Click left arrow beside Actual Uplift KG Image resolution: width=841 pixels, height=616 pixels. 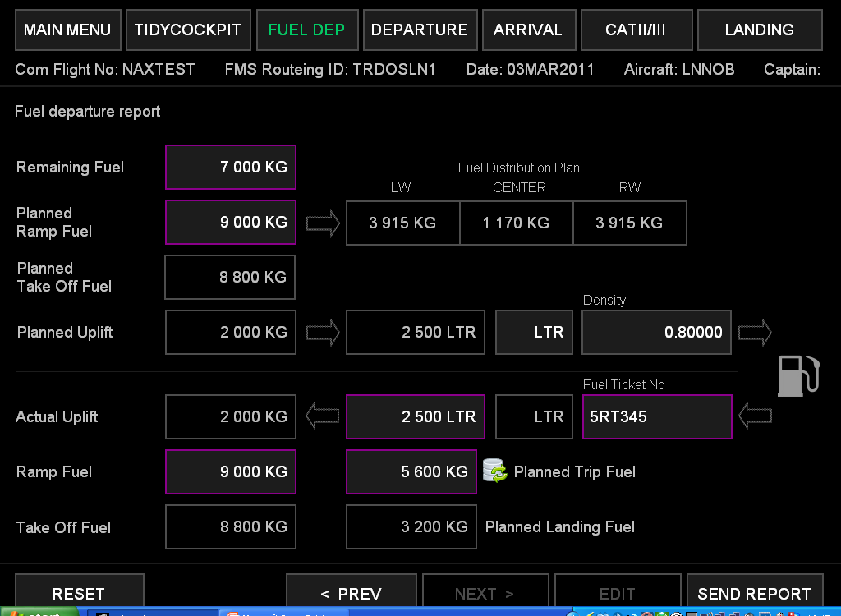coord(322,416)
